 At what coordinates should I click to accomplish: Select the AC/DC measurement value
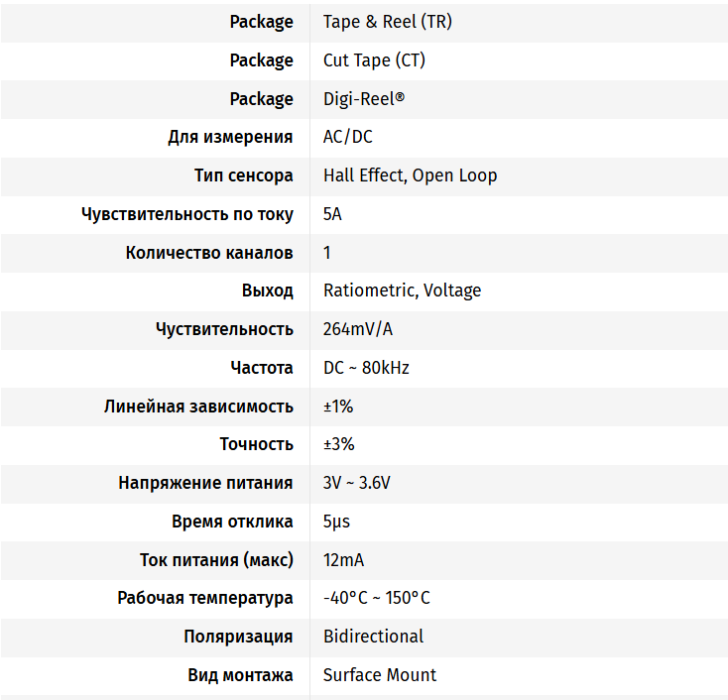pos(348,137)
